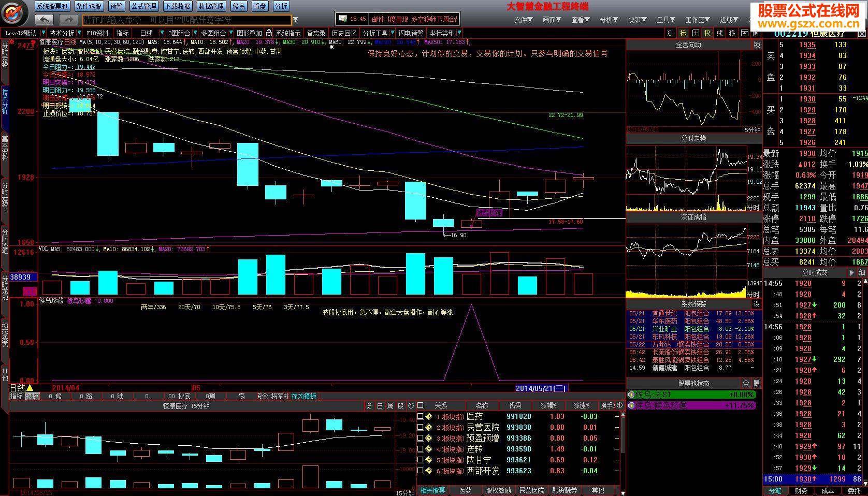Open 设 settings for 系统预警 panel
This screenshot has height=496, width=868.
tap(756, 304)
